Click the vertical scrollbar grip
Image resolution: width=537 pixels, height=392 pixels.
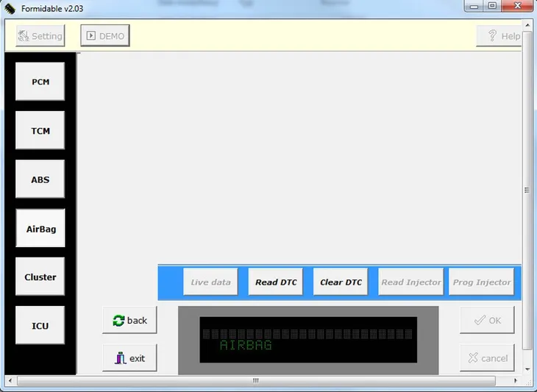[x=527, y=190]
